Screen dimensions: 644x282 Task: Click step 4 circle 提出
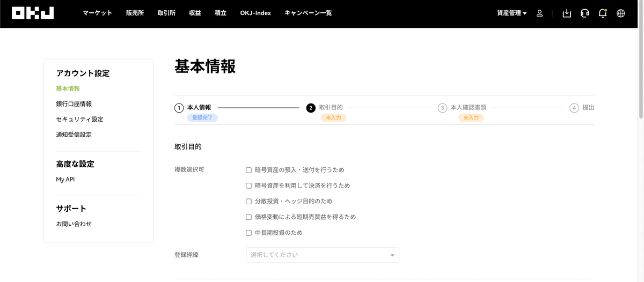point(574,108)
